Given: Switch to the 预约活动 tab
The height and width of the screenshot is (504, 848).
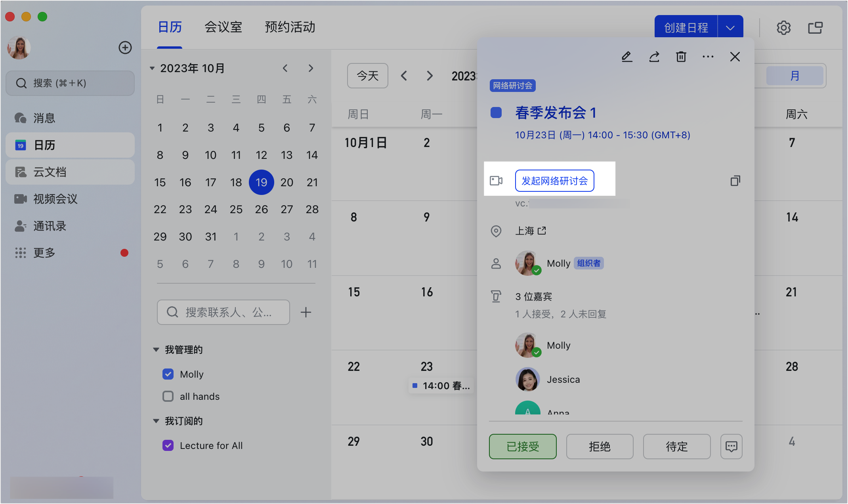Looking at the screenshot, I should [x=290, y=27].
